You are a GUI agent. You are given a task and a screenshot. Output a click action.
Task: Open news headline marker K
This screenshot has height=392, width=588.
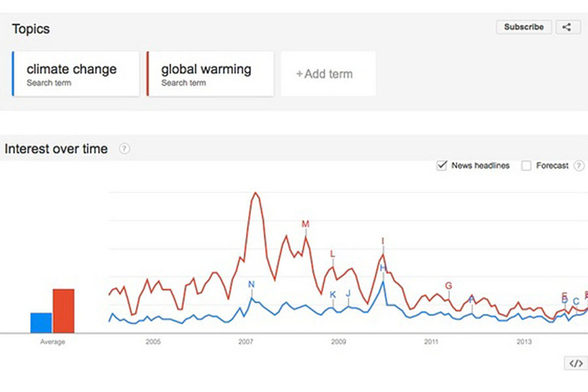333,294
